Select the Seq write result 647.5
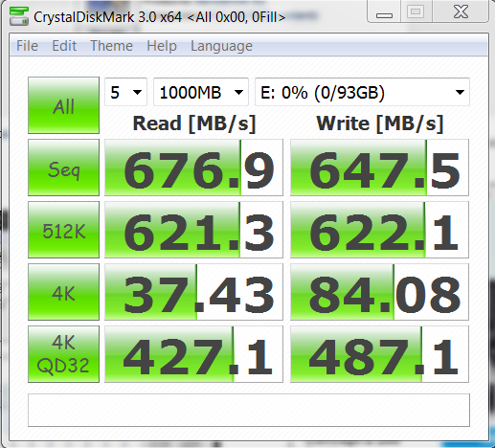Viewport: 495px width, 448px height. 379,168
